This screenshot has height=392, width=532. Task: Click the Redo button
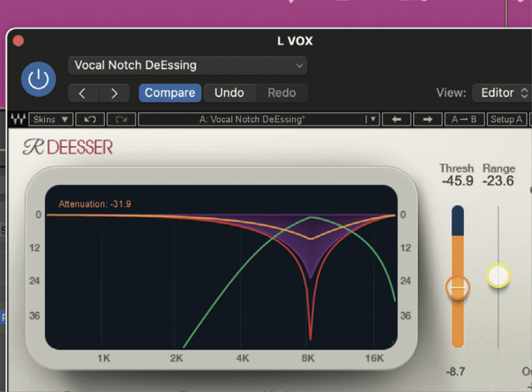[282, 93]
